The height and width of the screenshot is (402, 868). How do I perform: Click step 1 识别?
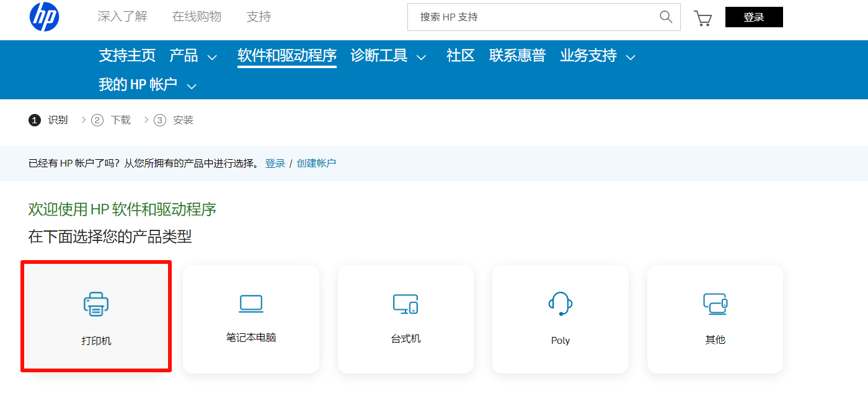tap(48, 120)
